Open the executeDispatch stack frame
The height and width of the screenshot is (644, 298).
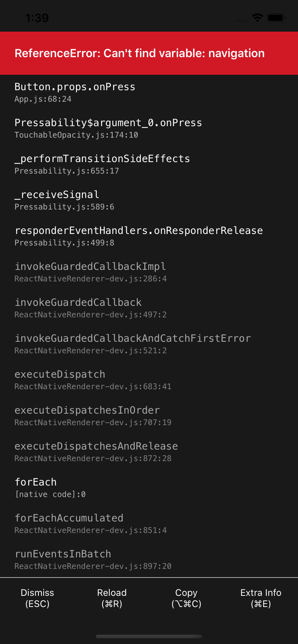(x=149, y=380)
